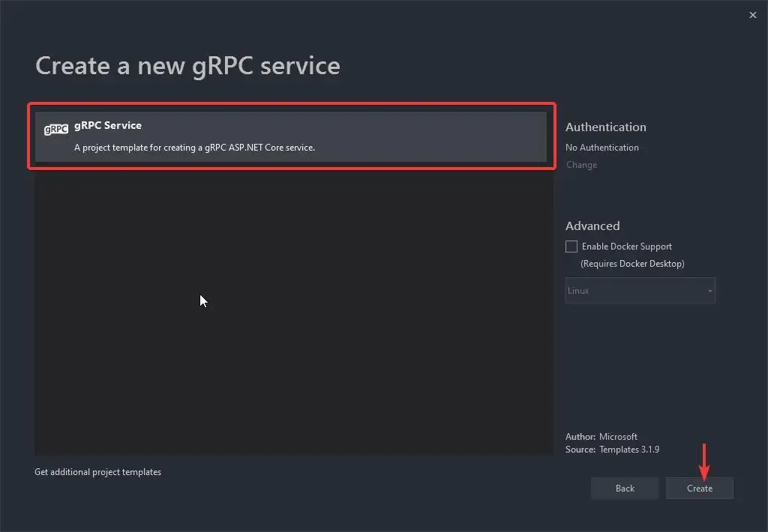
Task: Click the Source Templates 3.1.9 text
Action: coord(611,449)
